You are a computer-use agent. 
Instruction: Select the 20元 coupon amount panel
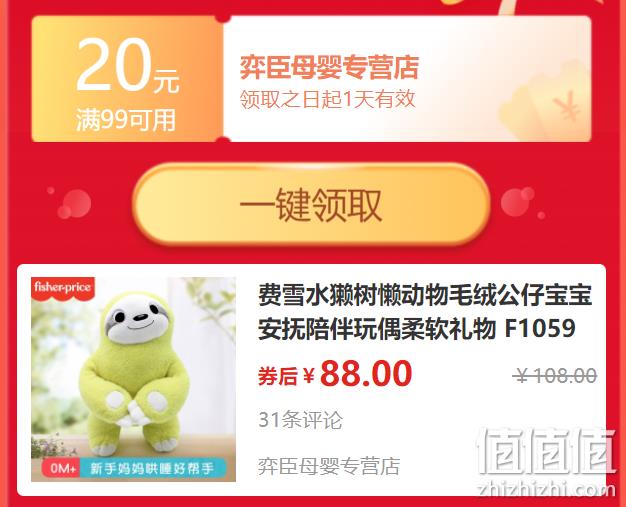coord(127,79)
